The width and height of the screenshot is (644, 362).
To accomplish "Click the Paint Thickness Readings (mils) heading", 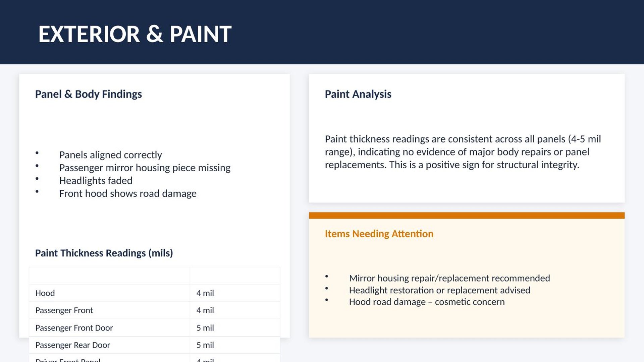I will tap(104, 253).
